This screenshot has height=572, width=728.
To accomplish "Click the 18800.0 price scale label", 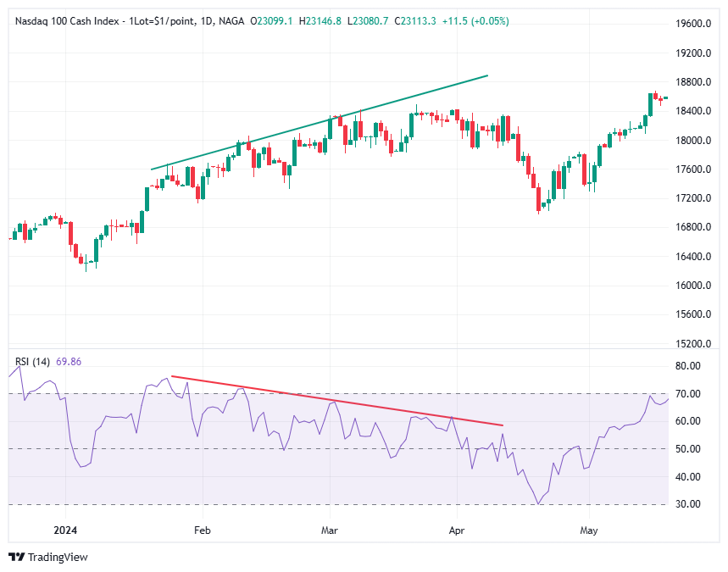I will [700, 82].
